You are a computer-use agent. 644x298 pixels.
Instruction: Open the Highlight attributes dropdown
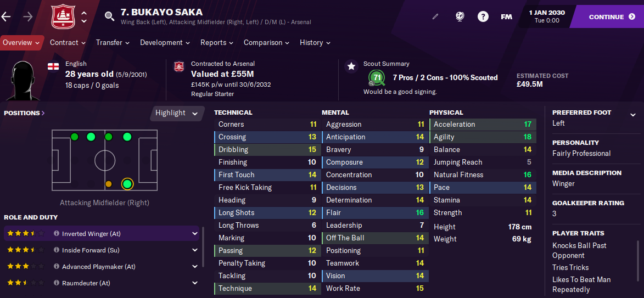177,113
